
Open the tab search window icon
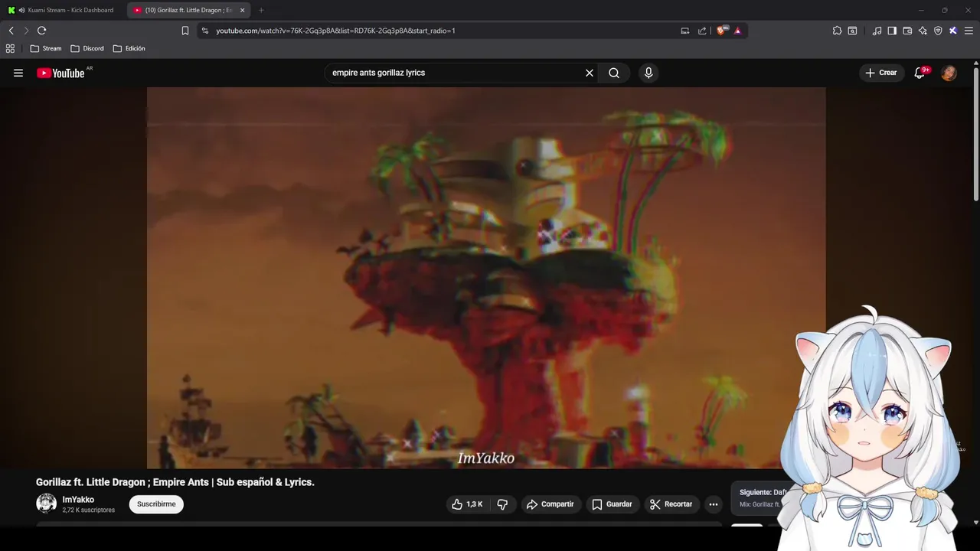tap(852, 31)
